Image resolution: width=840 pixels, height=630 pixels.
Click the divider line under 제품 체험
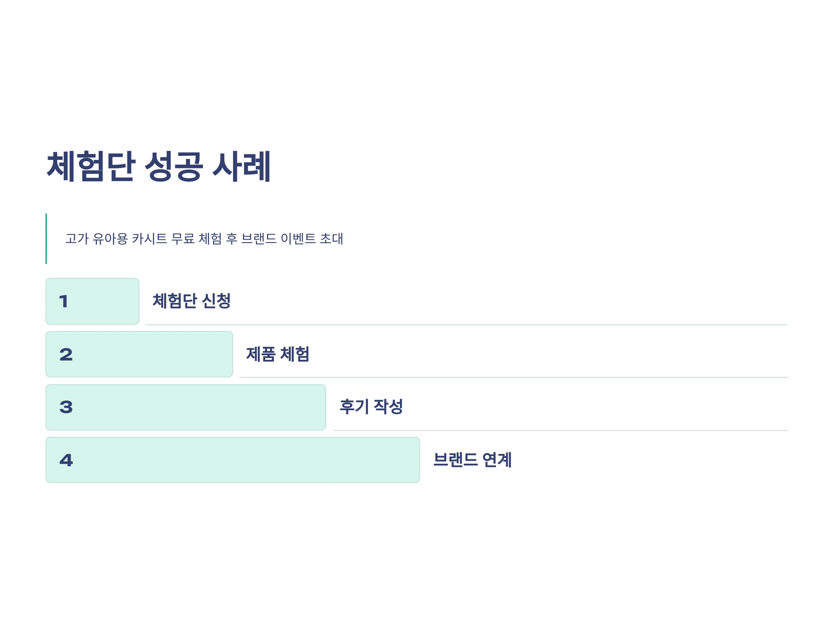pyautogui.click(x=513, y=377)
